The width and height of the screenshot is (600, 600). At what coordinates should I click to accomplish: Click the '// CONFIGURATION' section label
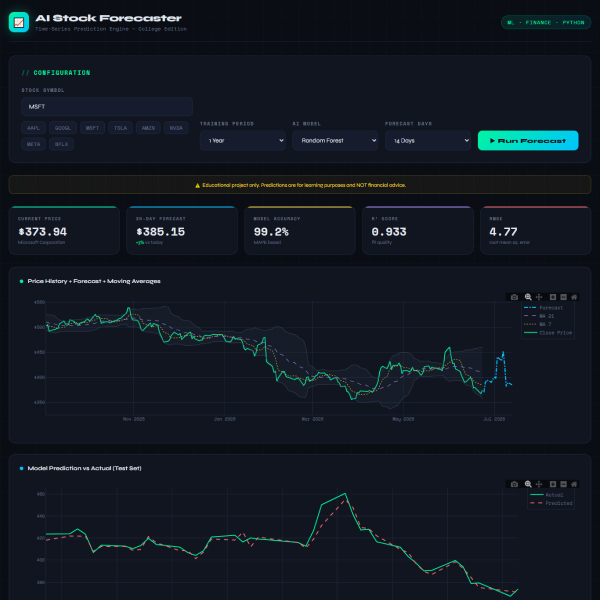[56, 73]
